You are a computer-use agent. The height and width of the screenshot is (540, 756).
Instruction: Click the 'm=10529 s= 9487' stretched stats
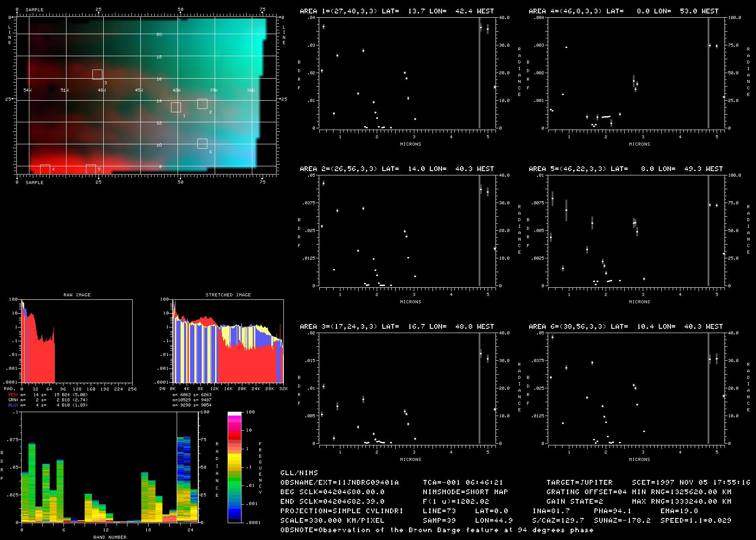click(x=192, y=400)
